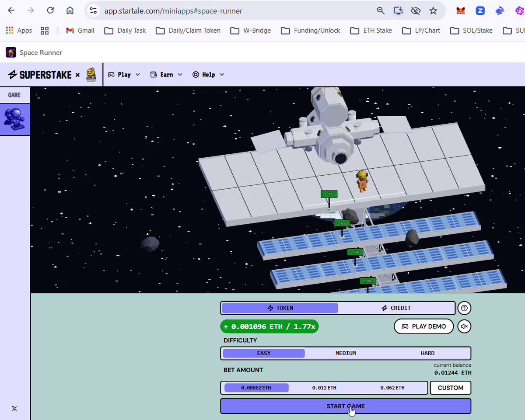The width and height of the screenshot is (525, 420).
Task: Choose 0.062 ETH bet amount
Action: (x=392, y=388)
